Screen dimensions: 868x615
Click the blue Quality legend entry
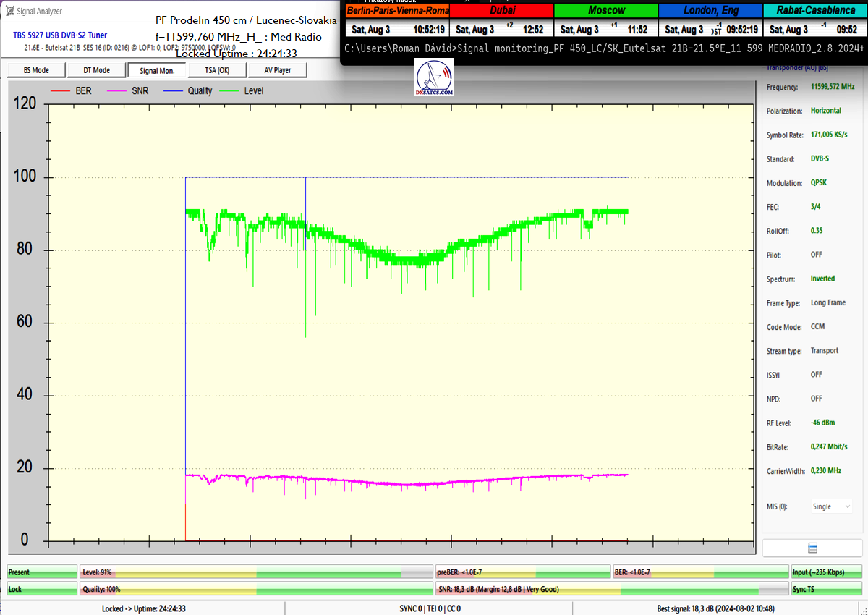tap(188, 90)
